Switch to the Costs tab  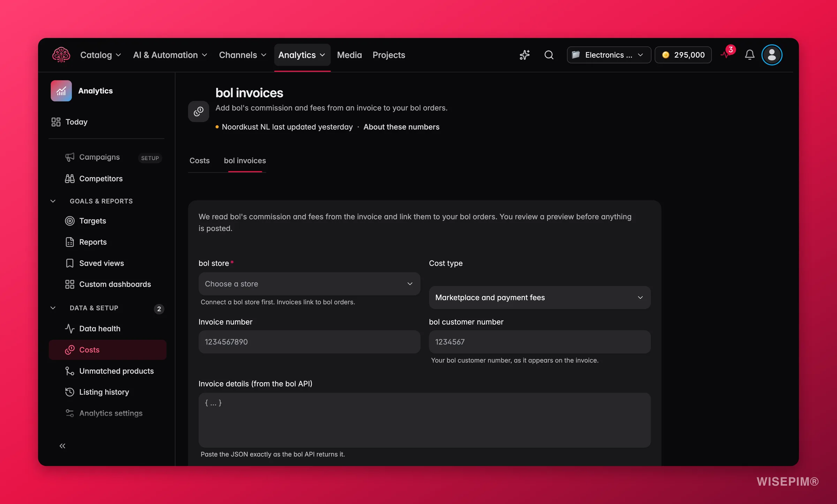[199, 160]
